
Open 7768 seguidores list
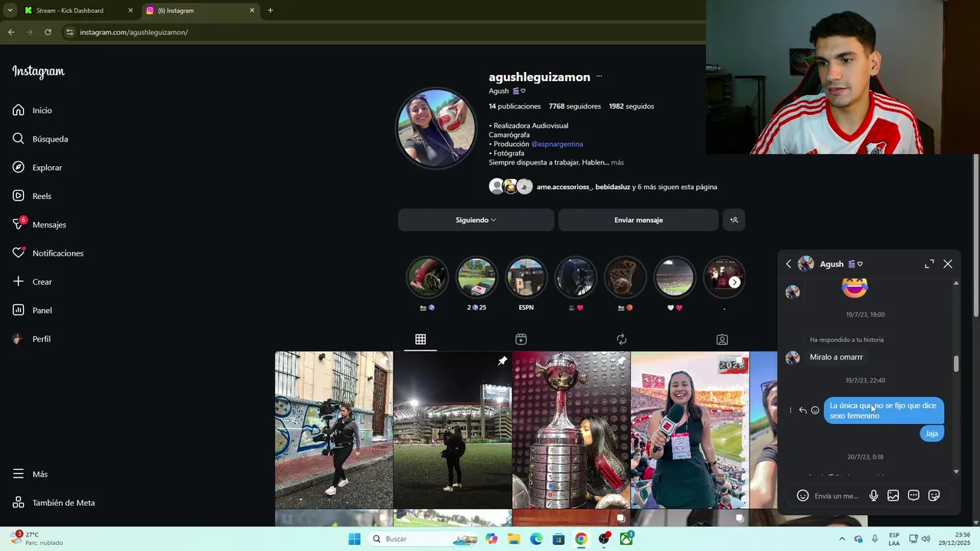[574, 106]
